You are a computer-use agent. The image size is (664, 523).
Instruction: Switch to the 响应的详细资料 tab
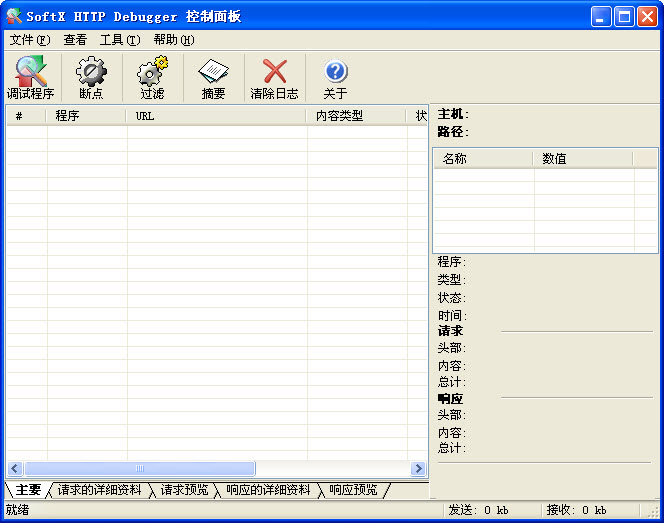pos(268,490)
